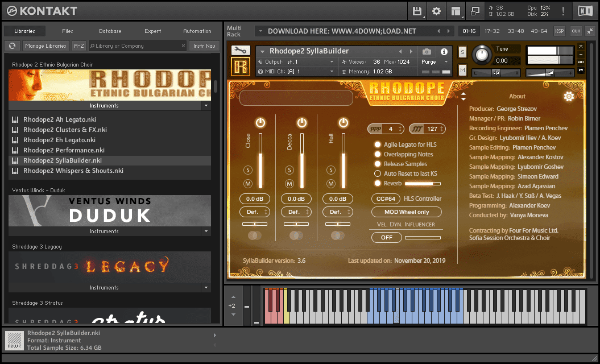Click the Manage Libraries button

(x=46, y=46)
